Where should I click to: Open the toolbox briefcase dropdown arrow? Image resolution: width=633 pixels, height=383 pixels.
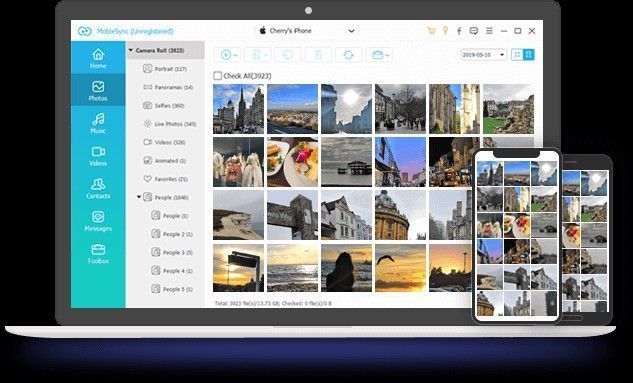point(387,55)
